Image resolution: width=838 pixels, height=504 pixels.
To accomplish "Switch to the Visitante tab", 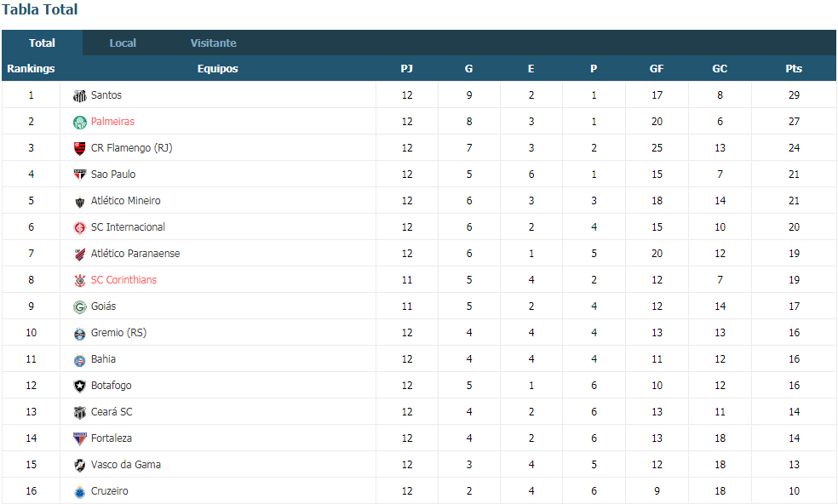I will click(213, 43).
